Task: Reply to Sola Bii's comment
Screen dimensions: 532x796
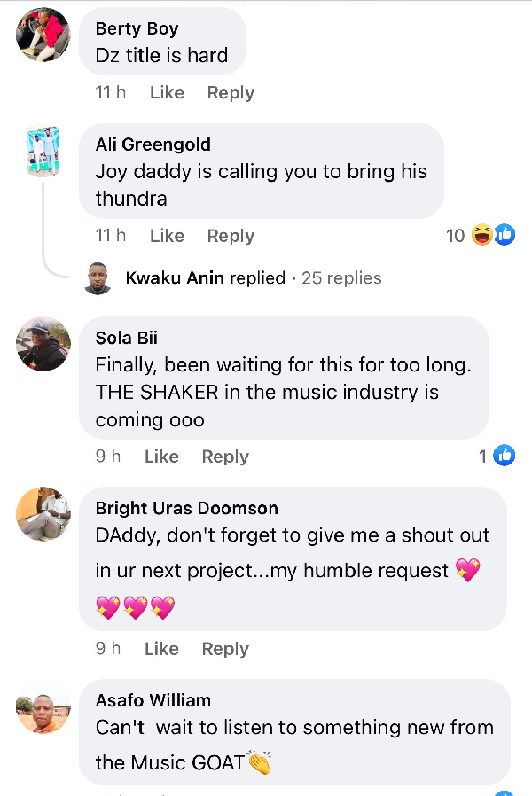Action: pyautogui.click(x=225, y=457)
